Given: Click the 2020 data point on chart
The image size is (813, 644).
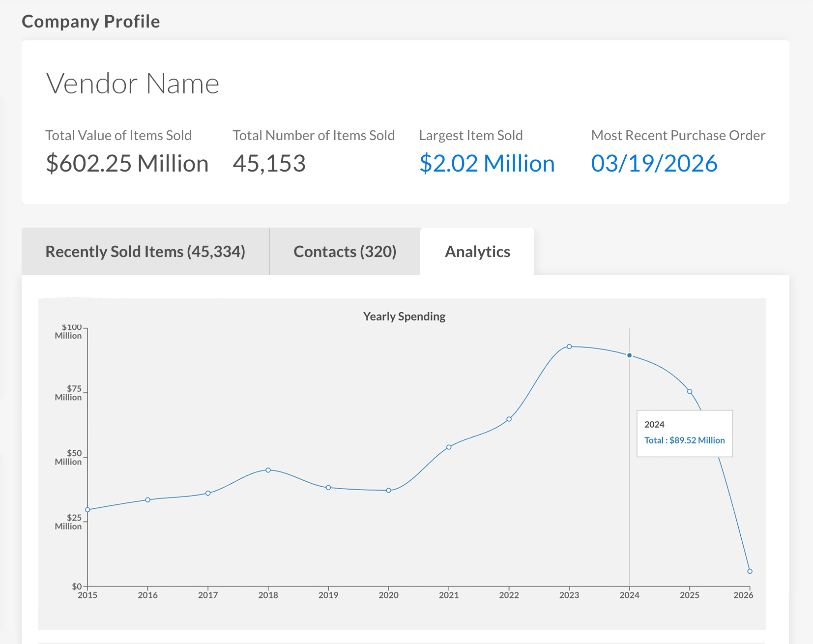Looking at the screenshot, I should tap(389, 490).
